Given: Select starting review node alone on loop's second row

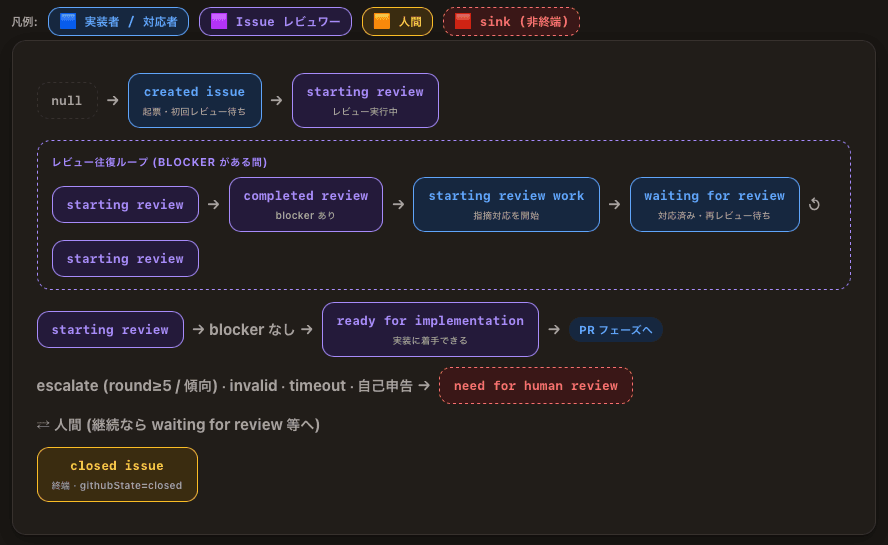Looking at the screenshot, I should (125, 258).
